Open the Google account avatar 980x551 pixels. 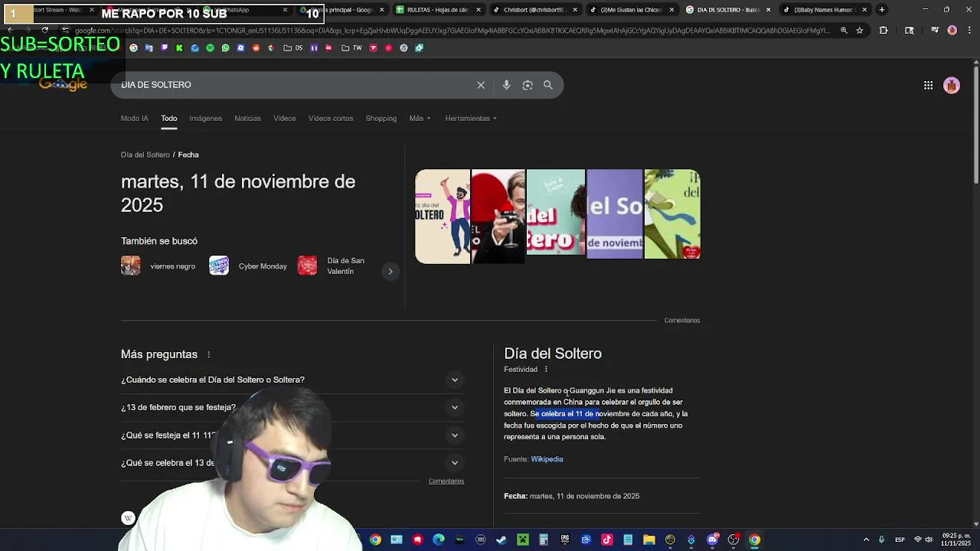click(x=952, y=86)
